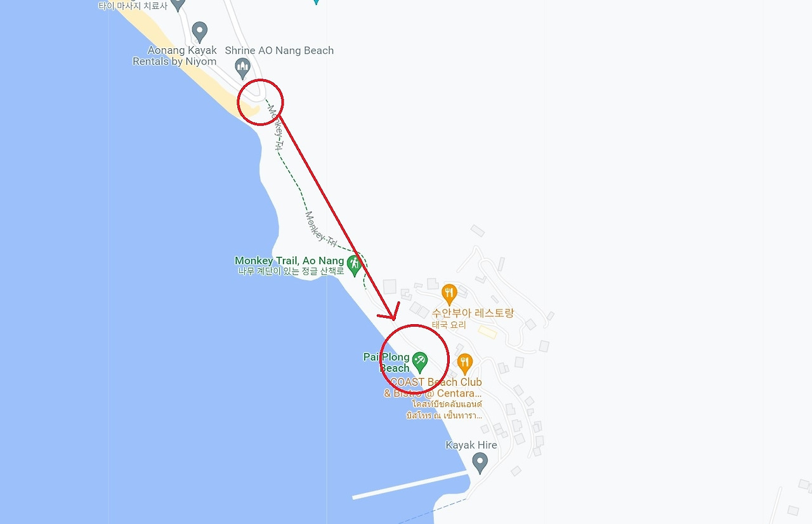812x524 pixels.
Task: Click the Shrine AO Nang Beach pin icon
Action: pyautogui.click(x=242, y=67)
